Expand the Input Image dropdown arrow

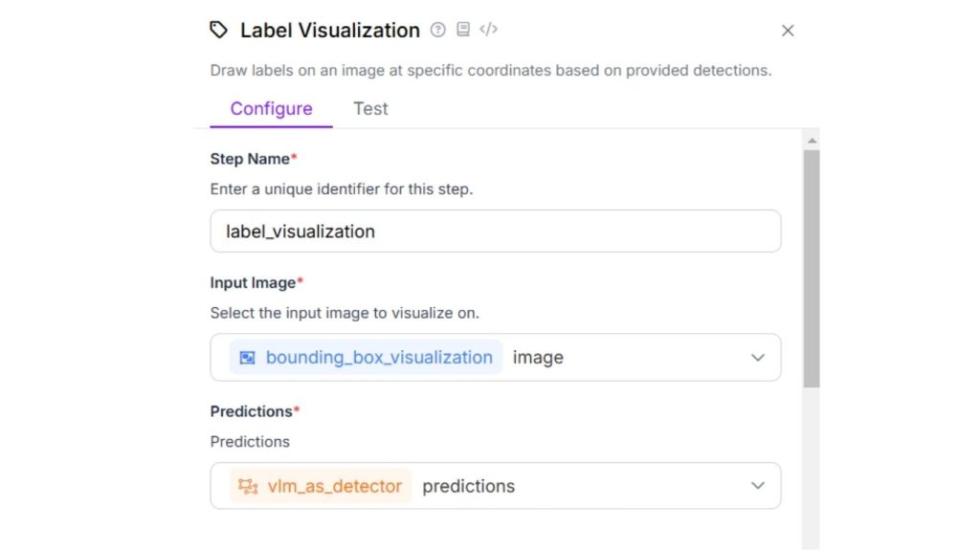tap(758, 358)
